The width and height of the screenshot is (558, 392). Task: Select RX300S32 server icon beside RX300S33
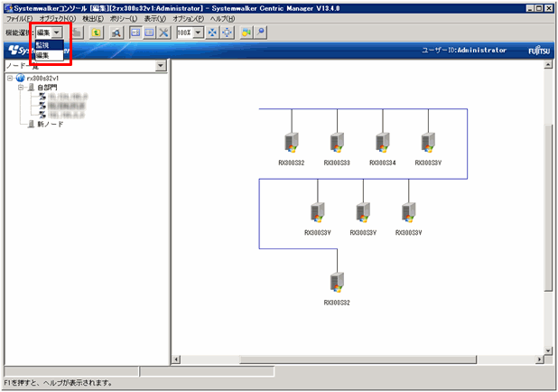pos(292,143)
